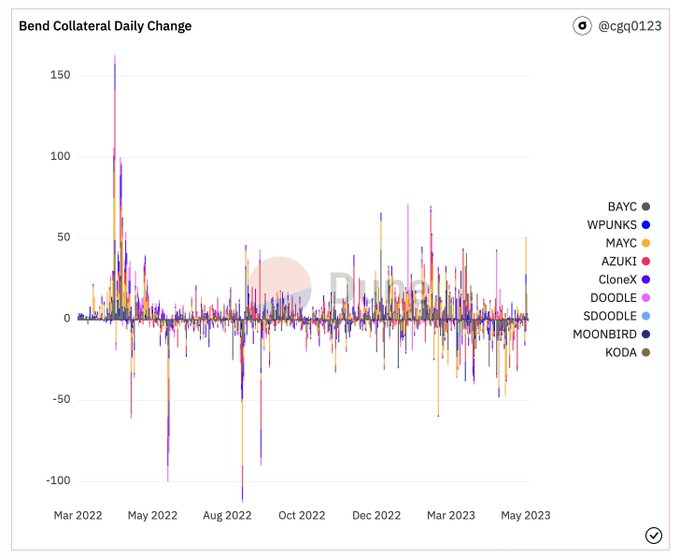680x558 pixels.
Task: Click the light blue SDOODLE legend color dot
Action: tap(646, 316)
